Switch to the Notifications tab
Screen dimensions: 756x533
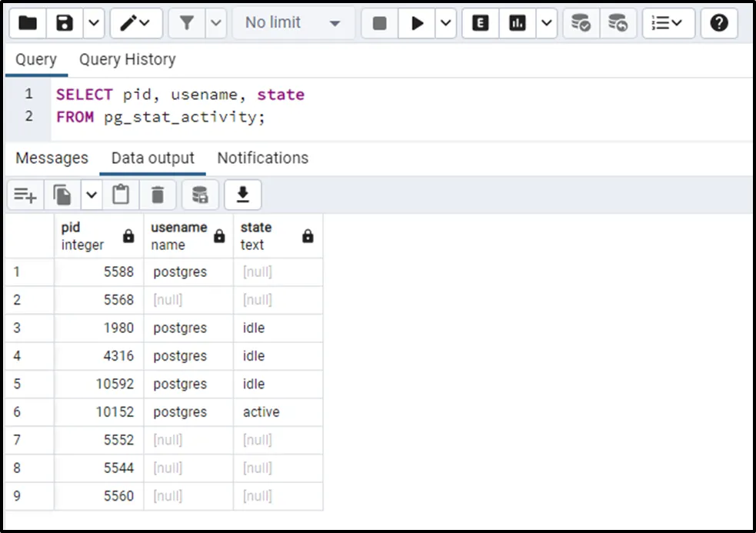click(x=262, y=158)
